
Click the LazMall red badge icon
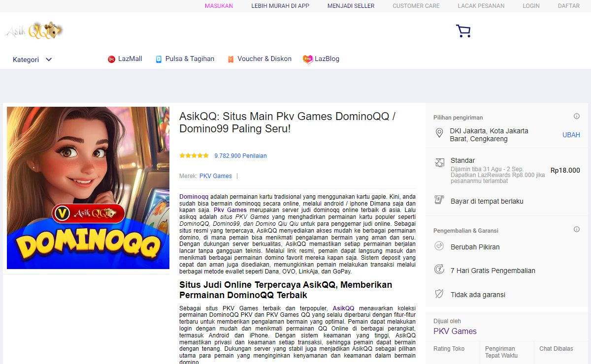111,59
